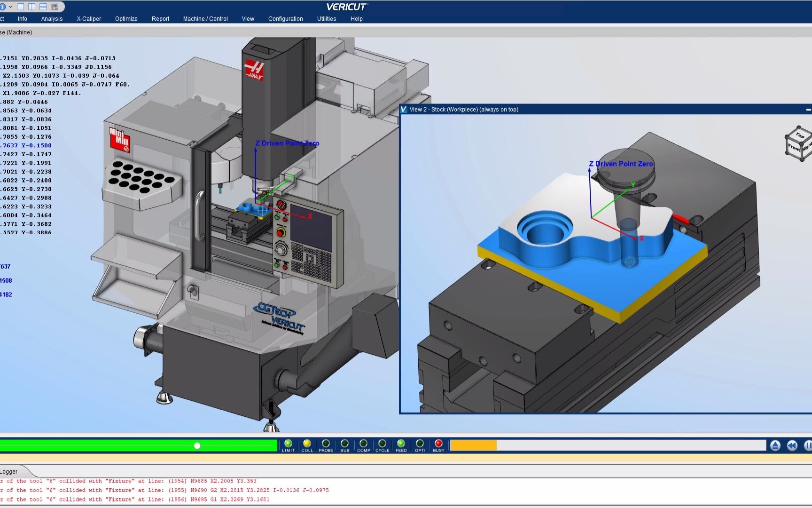
Task: Toggle the SUB status indicator
Action: click(344, 443)
